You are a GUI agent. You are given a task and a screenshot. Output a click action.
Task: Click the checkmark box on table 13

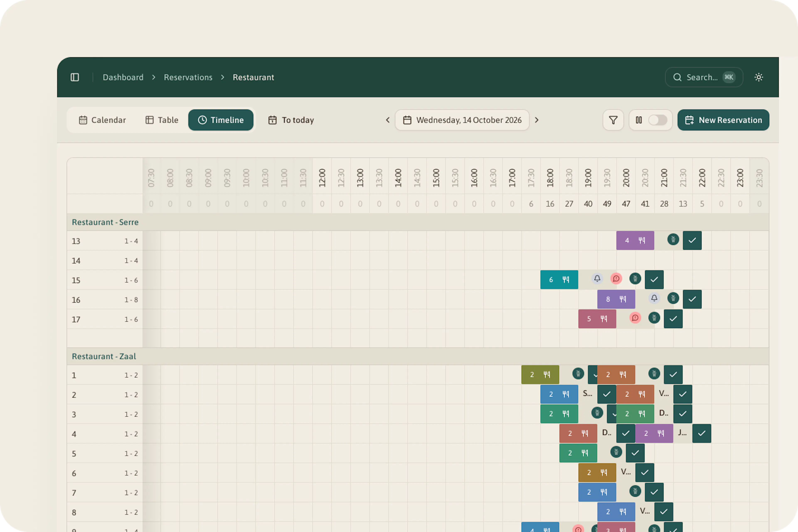click(x=692, y=241)
